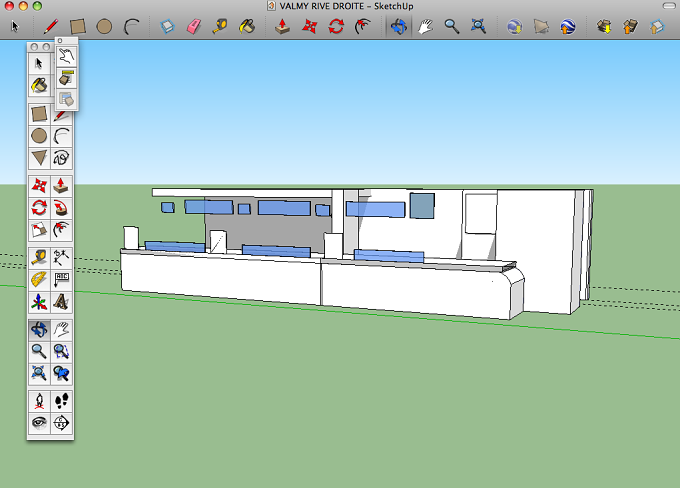
Task: Select the Text label tool
Action: 61,279
